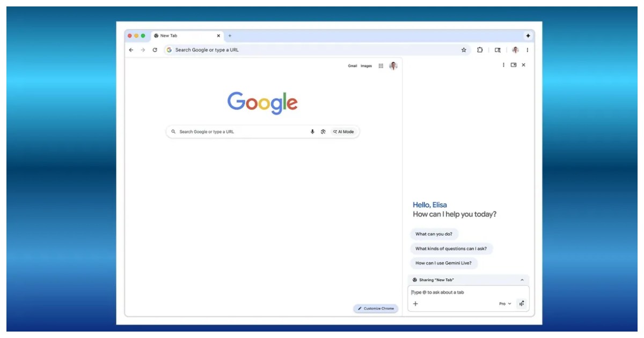Screen dimensions: 644x338
Task: Open the Pro model dropdown
Action: [x=505, y=304]
